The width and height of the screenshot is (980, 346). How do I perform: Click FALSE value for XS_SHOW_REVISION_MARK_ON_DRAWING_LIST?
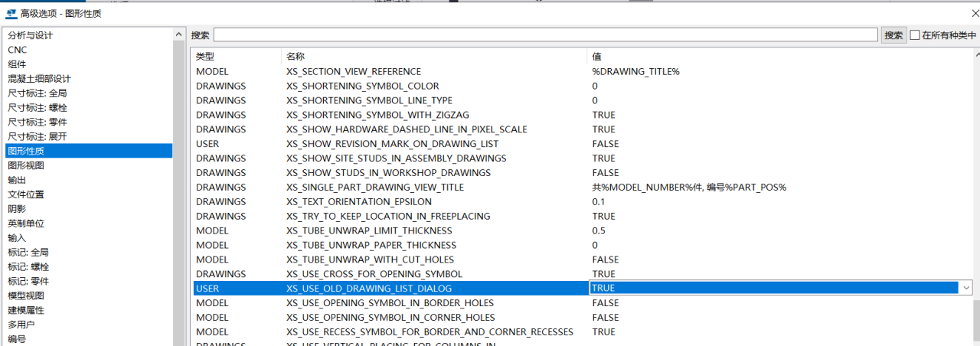coord(605,144)
